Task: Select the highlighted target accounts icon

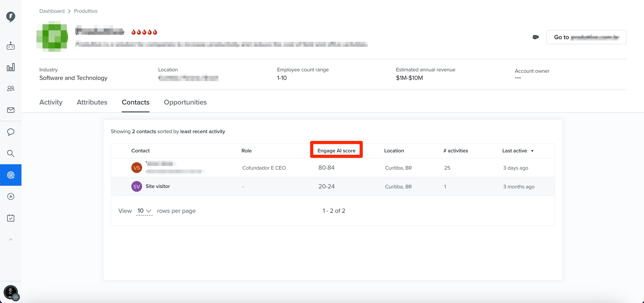Action: [x=11, y=175]
